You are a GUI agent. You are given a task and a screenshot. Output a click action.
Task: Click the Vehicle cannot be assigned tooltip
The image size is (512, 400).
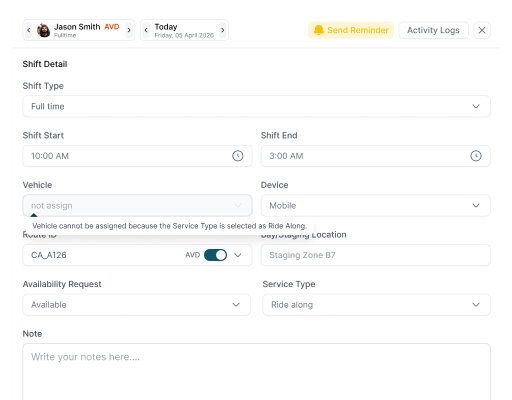click(x=169, y=226)
